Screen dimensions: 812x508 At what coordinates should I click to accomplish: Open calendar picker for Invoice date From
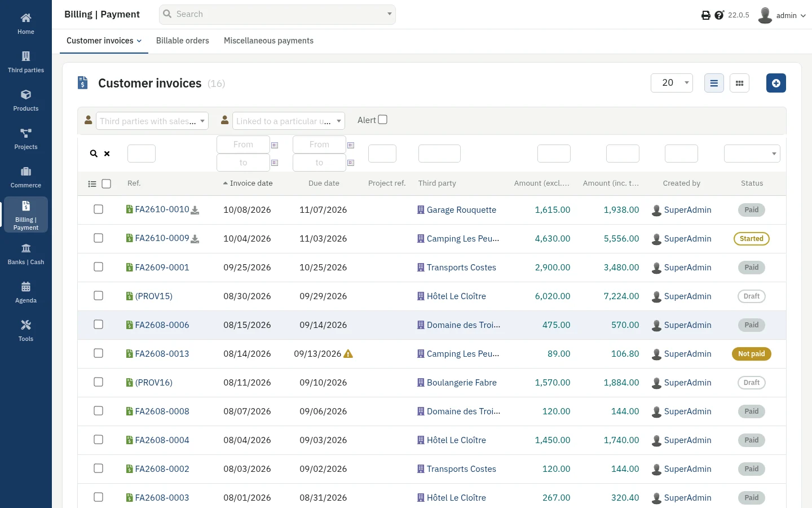point(275,145)
